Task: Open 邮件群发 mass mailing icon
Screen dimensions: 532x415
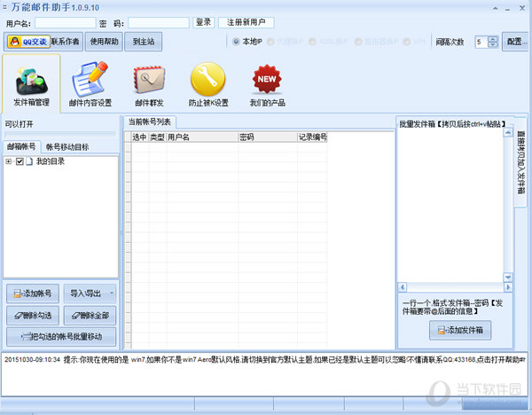Action: click(x=148, y=84)
